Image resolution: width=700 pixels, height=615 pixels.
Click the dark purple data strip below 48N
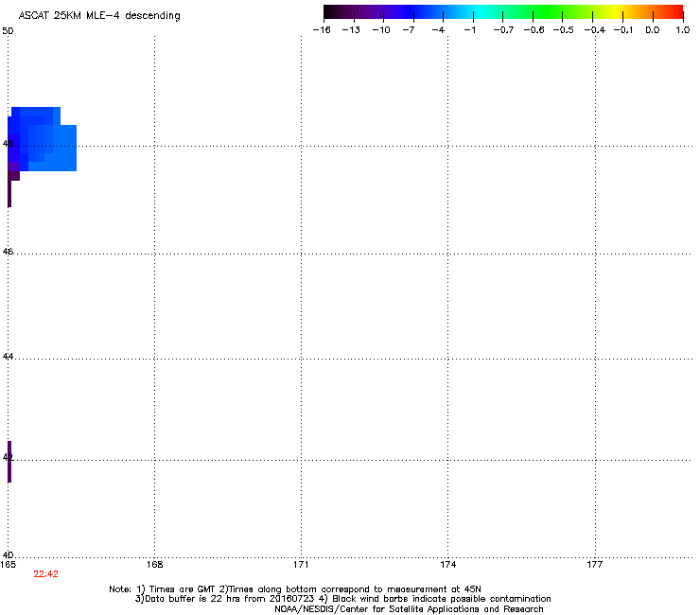9,190
